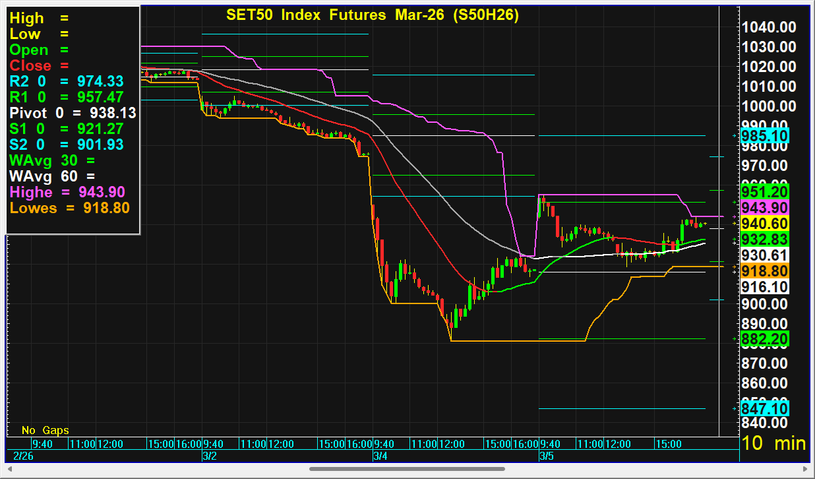Click the 3/4 date marker on time axis

point(379,455)
